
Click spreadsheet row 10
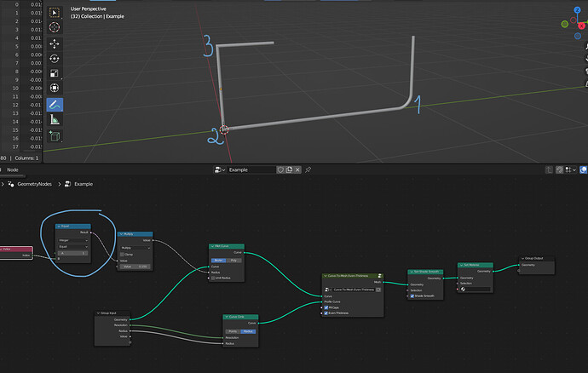pos(21,88)
